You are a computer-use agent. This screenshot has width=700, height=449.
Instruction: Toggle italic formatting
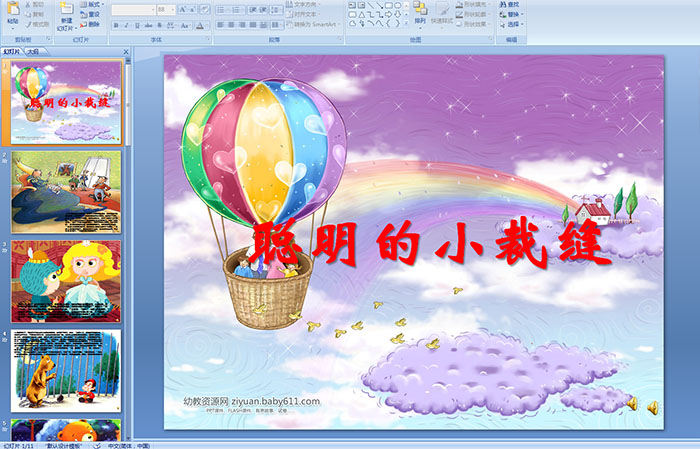(x=127, y=25)
